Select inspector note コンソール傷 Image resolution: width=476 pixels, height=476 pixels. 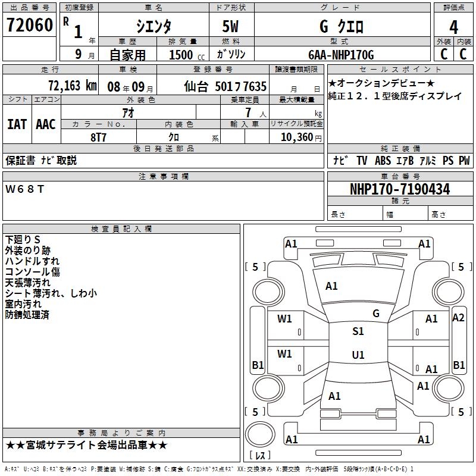[x=33, y=272]
